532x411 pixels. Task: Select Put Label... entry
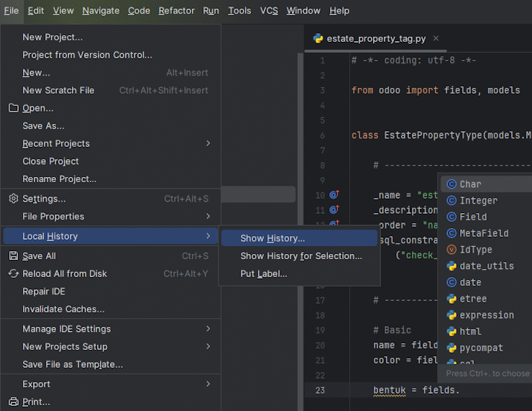click(299, 274)
